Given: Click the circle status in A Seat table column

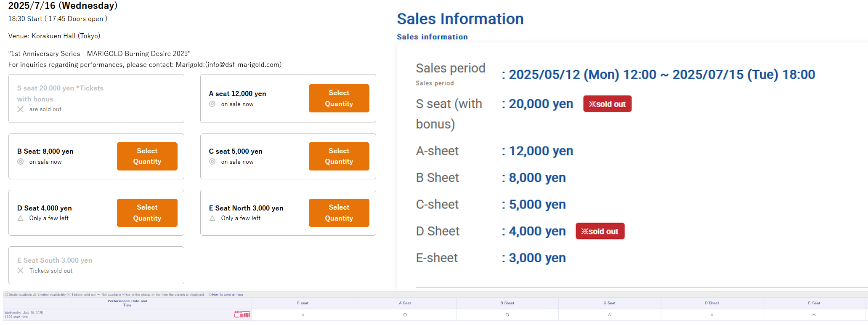Looking at the screenshot, I should pos(405,314).
